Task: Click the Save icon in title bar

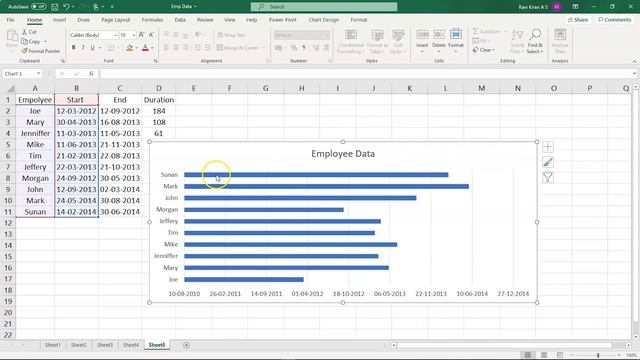Action: [55, 7]
